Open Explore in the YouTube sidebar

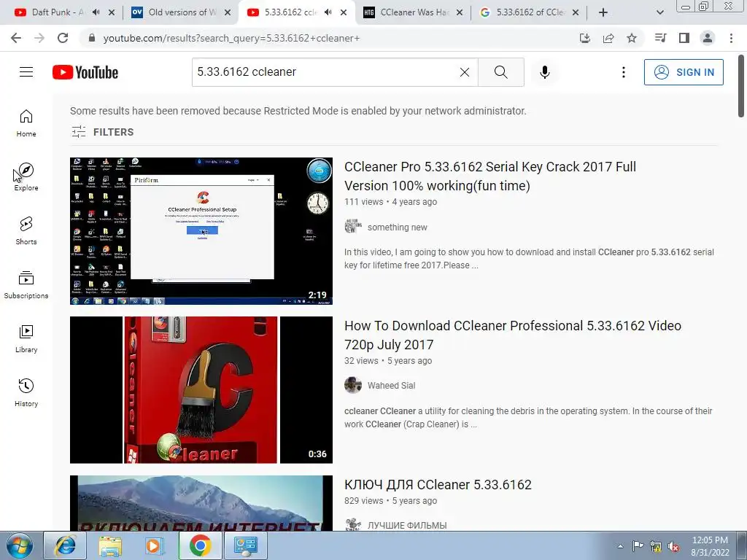tap(26, 176)
